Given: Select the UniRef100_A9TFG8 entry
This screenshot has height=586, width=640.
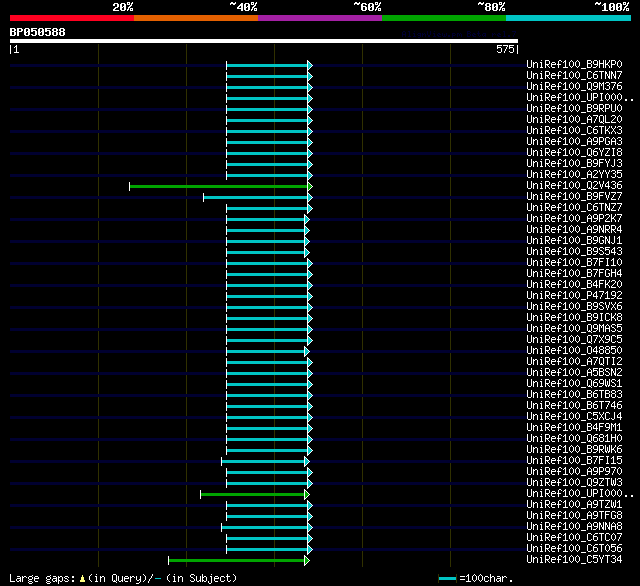Looking at the screenshot, I should click(574, 516).
